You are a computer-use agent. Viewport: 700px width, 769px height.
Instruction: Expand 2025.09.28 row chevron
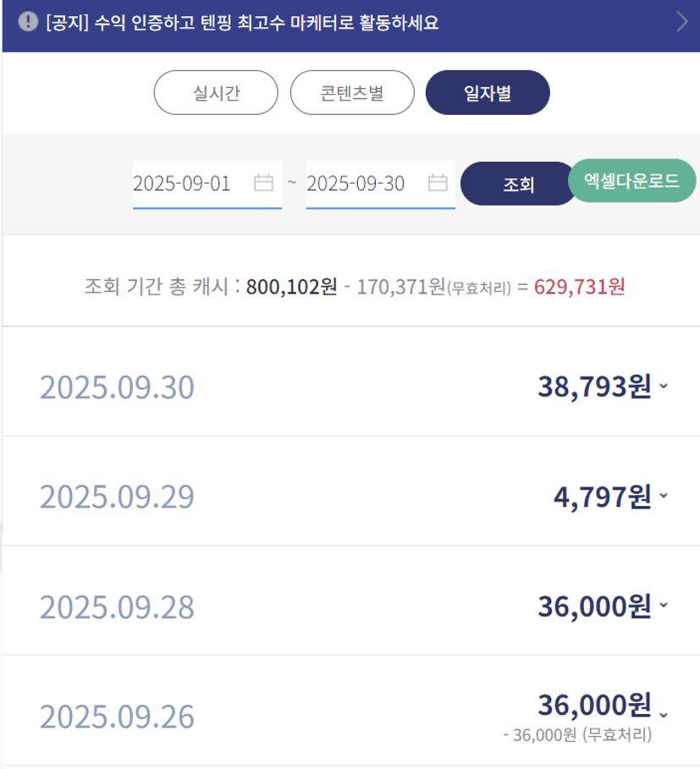coord(663,605)
